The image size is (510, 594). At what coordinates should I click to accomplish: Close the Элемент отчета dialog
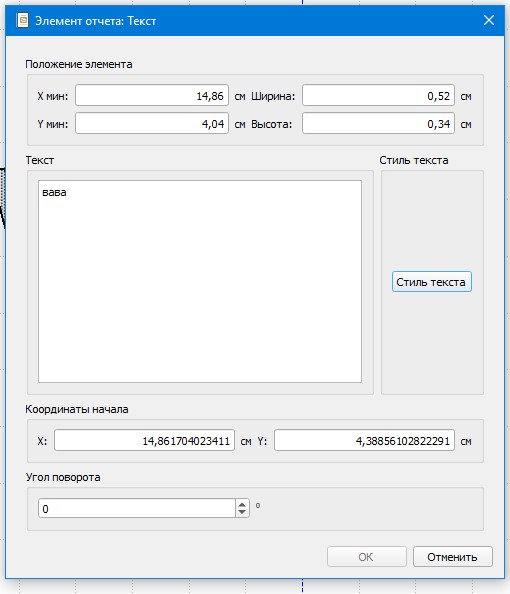488,20
